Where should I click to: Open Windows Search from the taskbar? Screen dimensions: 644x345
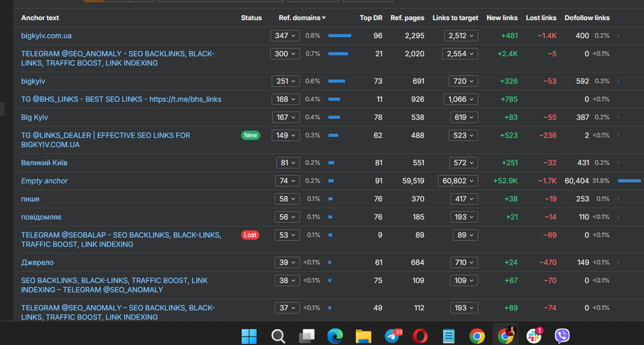click(278, 337)
